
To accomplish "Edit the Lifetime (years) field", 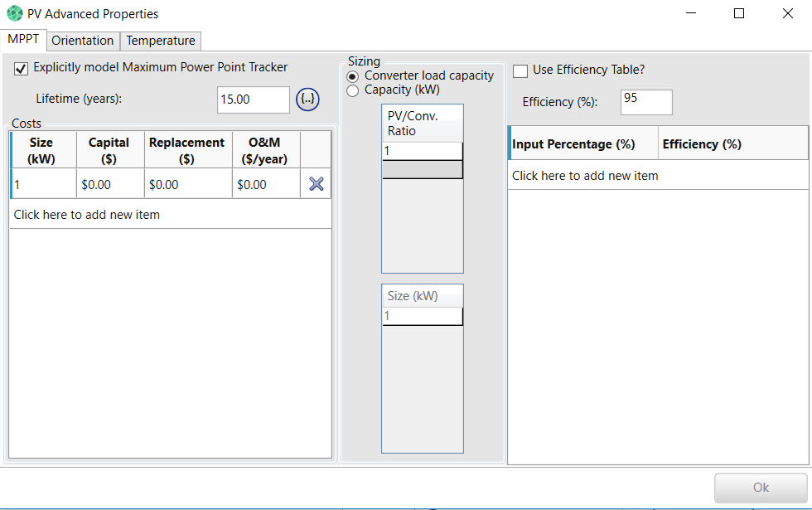I will tap(253, 100).
